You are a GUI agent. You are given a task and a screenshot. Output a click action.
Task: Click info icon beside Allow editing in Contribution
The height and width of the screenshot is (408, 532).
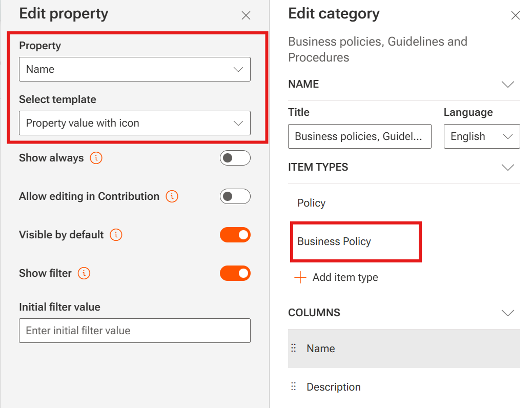[x=172, y=196]
